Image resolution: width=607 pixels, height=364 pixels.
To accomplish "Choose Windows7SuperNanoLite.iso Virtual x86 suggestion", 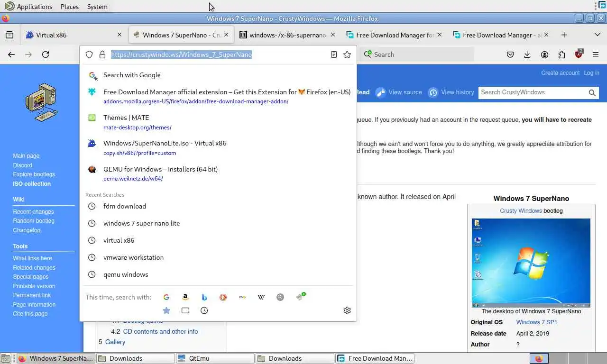I will pos(218,147).
